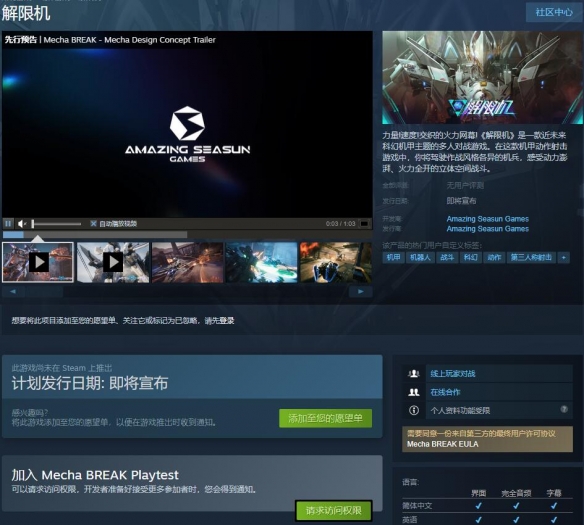Select the 机器人 tag

pos(420,257)
